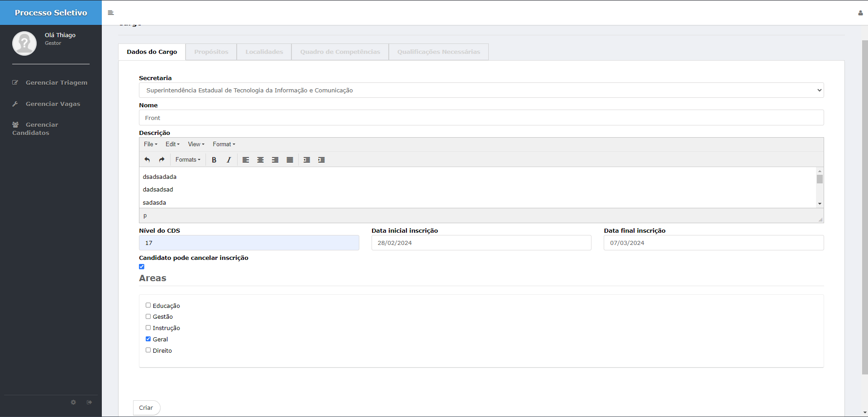Screen dimensions: 868x417
Task: Click the Data final inscrição field
Action: (x=714, y=243)
